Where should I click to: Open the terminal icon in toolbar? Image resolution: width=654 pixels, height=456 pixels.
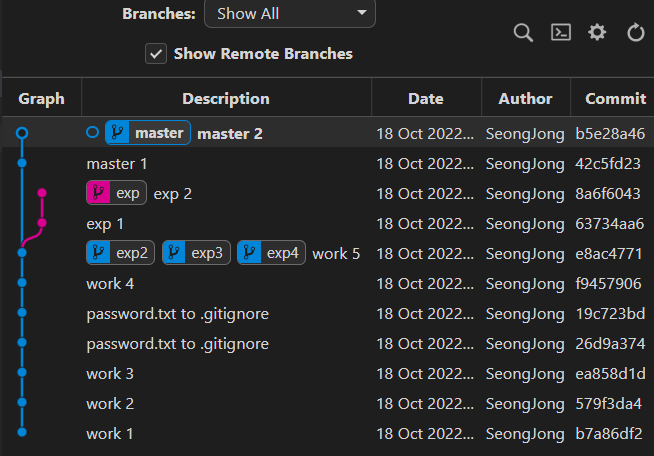pyautogui.click(x=561, y=32)
